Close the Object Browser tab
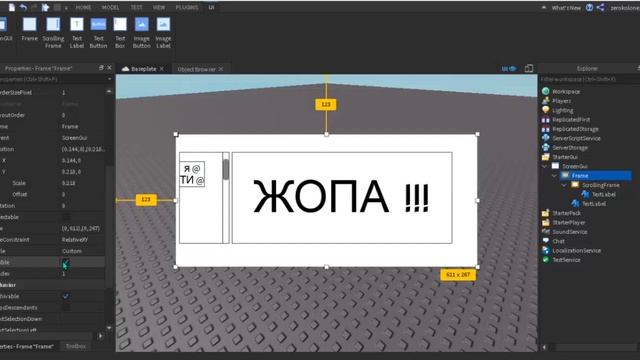 pos(221,69)
